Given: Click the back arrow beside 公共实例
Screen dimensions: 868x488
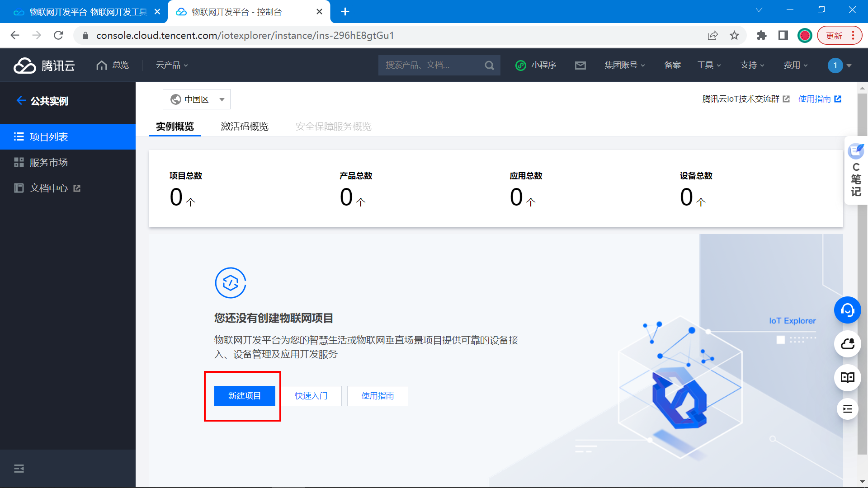Looking at the screenshot, I should 20,100.
